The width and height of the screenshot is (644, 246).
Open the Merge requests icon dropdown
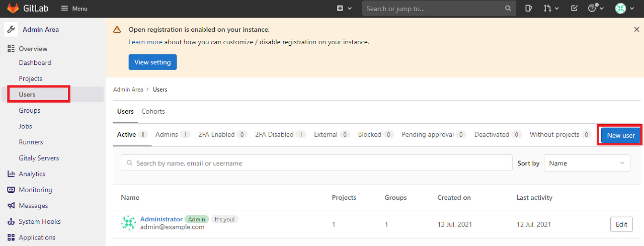tap(551, 9)
